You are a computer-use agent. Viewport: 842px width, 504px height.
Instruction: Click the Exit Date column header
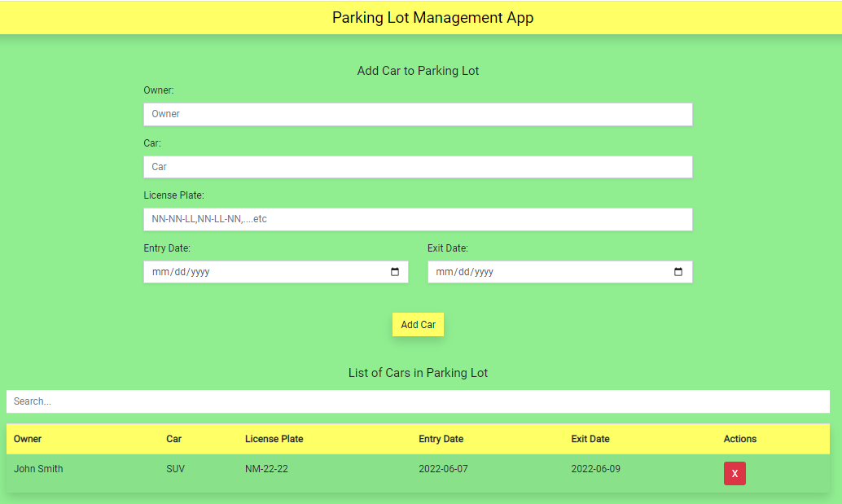tap(590, 439)
